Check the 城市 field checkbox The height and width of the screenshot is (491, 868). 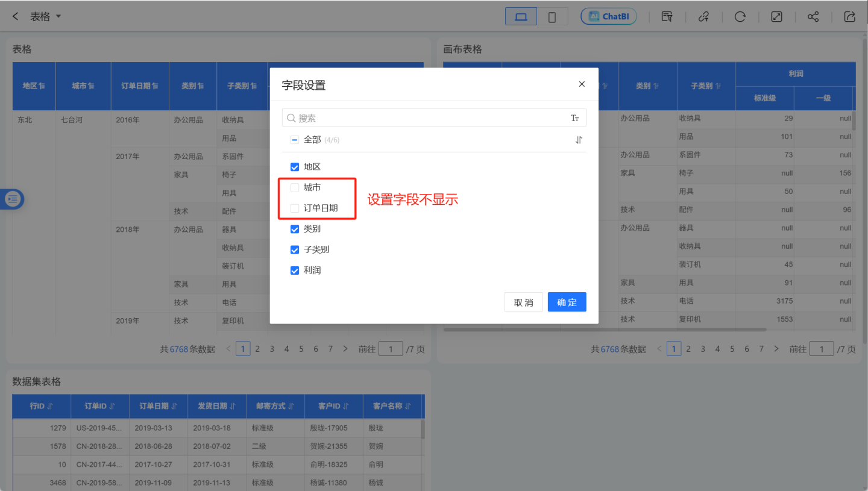point(295,188)
